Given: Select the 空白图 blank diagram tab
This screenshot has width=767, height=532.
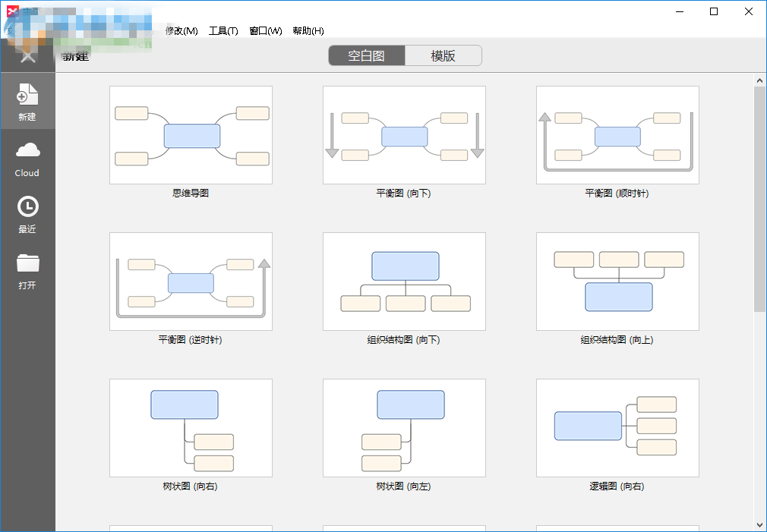Looking at the screenshot, I should tap(367, 55).
